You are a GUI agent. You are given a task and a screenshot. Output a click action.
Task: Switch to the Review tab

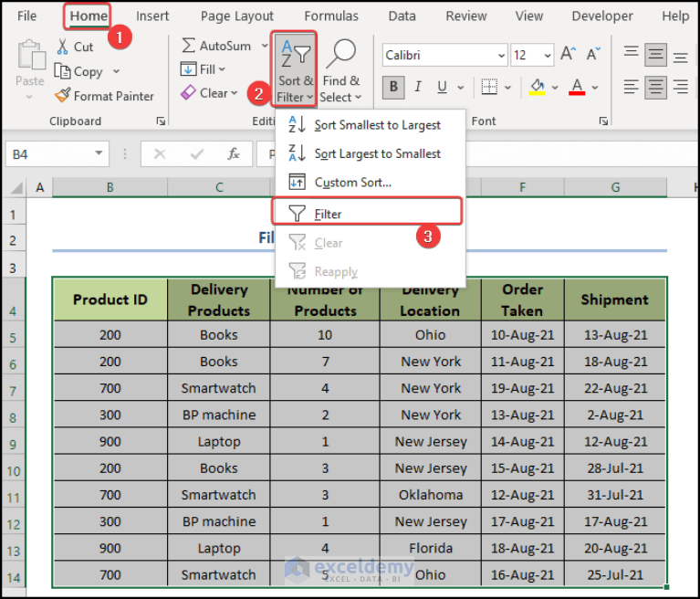(x=466, y=16)
